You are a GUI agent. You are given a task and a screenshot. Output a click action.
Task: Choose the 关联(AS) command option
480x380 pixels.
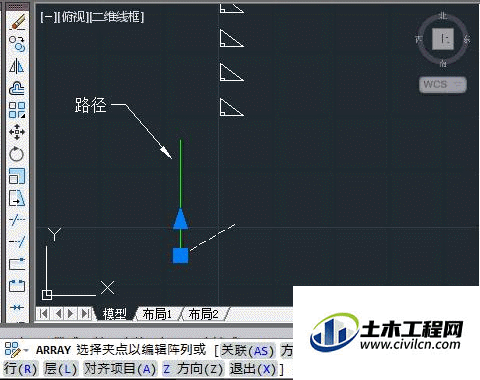(247, 350)
